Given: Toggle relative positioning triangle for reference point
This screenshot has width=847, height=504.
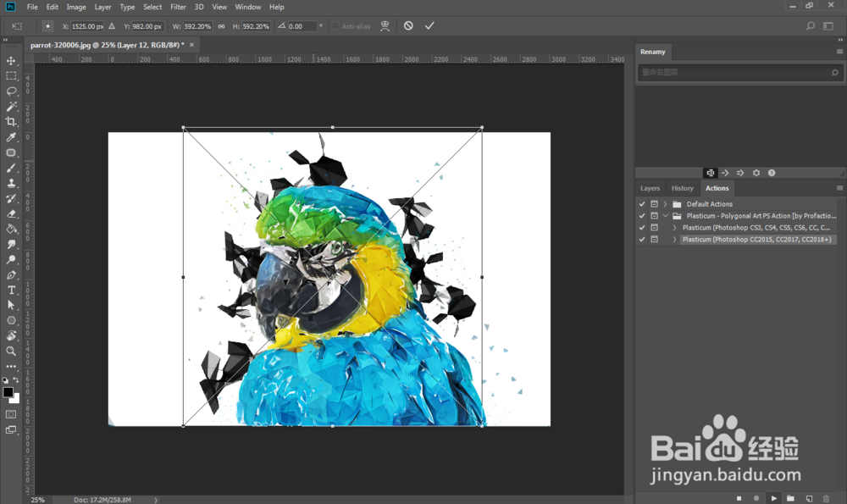Looking at the screenshot, I should click(112, 26).
